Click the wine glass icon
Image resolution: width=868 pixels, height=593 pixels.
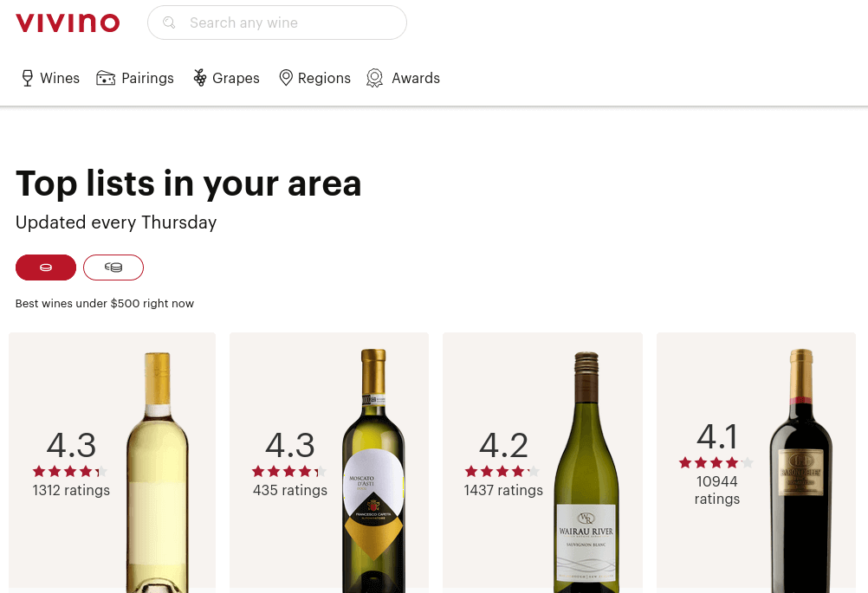pyautogui.click(x=28, y=78)
